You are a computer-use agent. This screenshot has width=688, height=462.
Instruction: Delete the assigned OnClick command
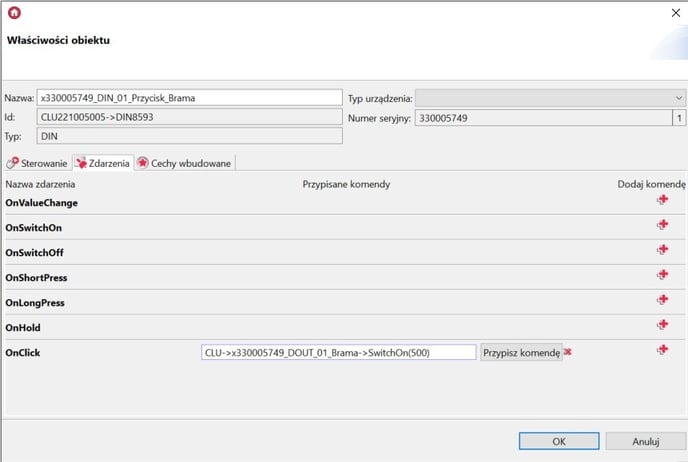[568, 352]
